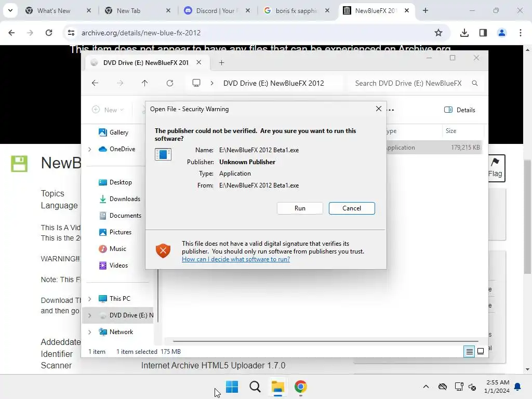Click the DVD Drive (E:) NewBlueFX 2012 breadcrumb

tap(273, 83)
